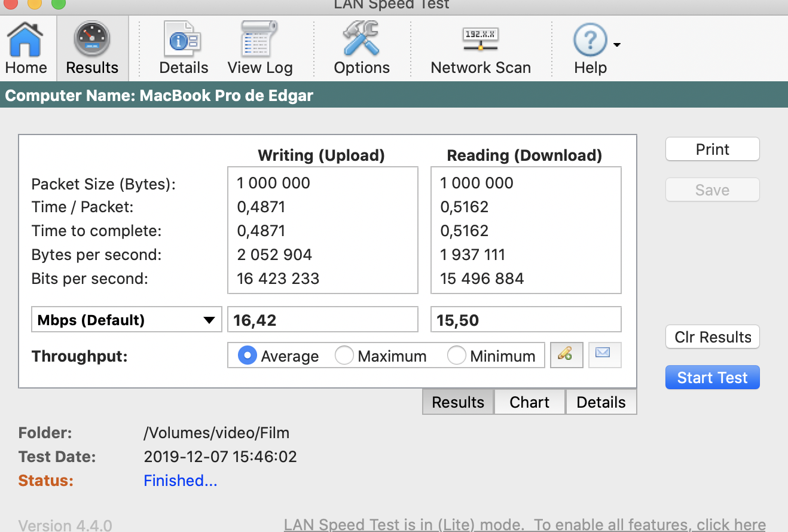Screen dimensions: 788x532
Task: Click the Reading (Download) column header
Action: click(x=524, y=155)
